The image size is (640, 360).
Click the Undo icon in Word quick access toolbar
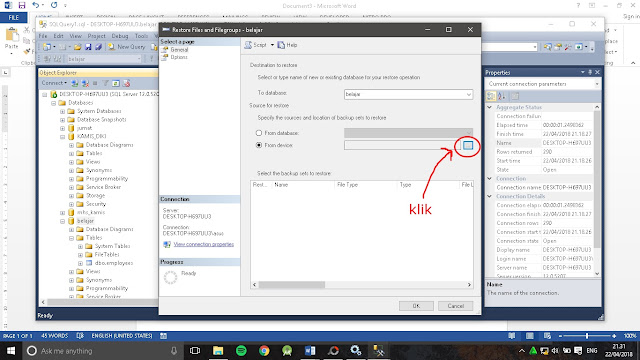(x=36, y=5)
